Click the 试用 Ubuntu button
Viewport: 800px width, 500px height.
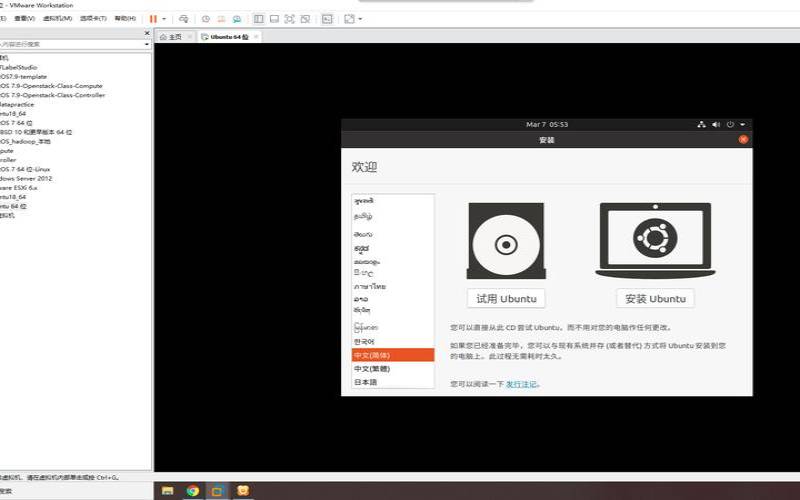coord(506,299)
